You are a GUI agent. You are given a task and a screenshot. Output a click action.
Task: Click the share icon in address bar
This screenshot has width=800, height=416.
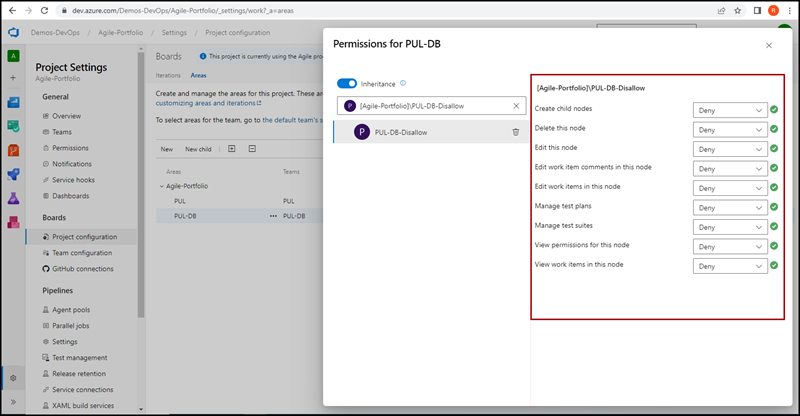pyautogui.click(x=721, y=10)
